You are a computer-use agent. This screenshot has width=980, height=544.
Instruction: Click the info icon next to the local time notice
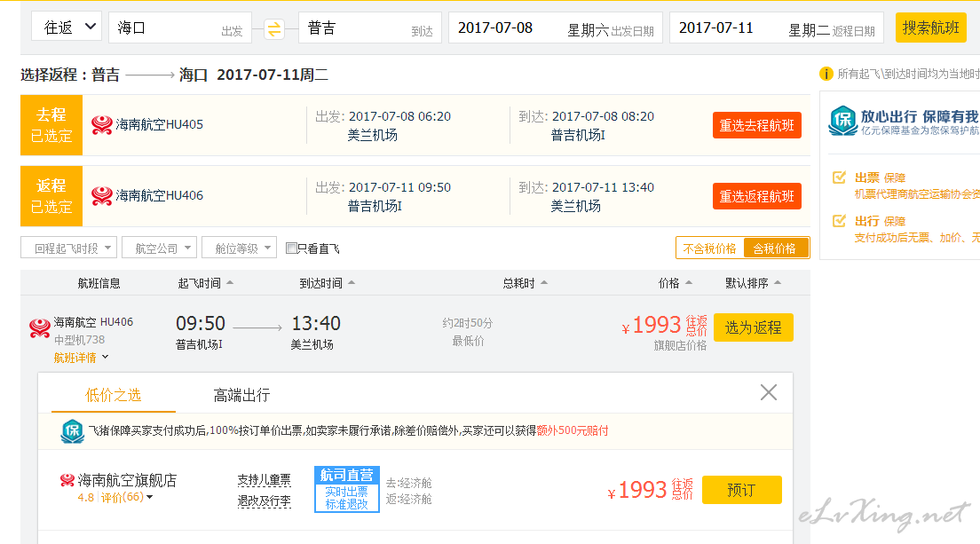tap(826, 75)
